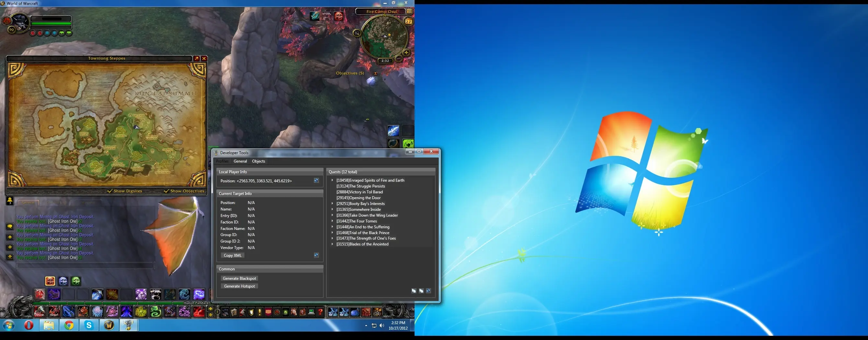Click the green player health bar
The height and width of the screenshot is (340, 868).
(x=51, y=24)
